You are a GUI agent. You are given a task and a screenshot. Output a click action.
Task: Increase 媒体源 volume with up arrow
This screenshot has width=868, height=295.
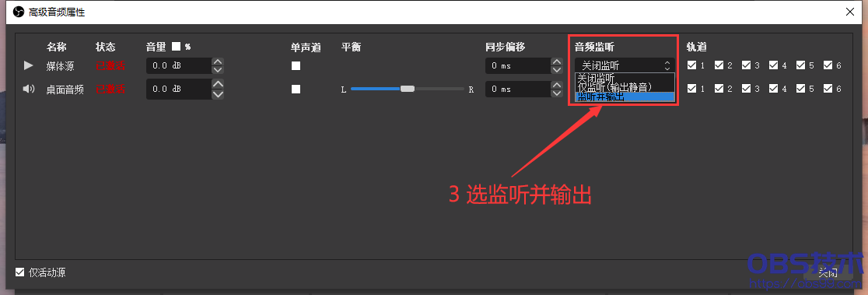(218, 62)
